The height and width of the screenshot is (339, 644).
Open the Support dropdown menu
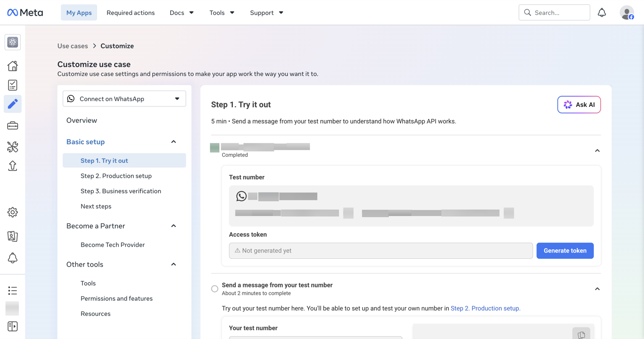[267, 12]
